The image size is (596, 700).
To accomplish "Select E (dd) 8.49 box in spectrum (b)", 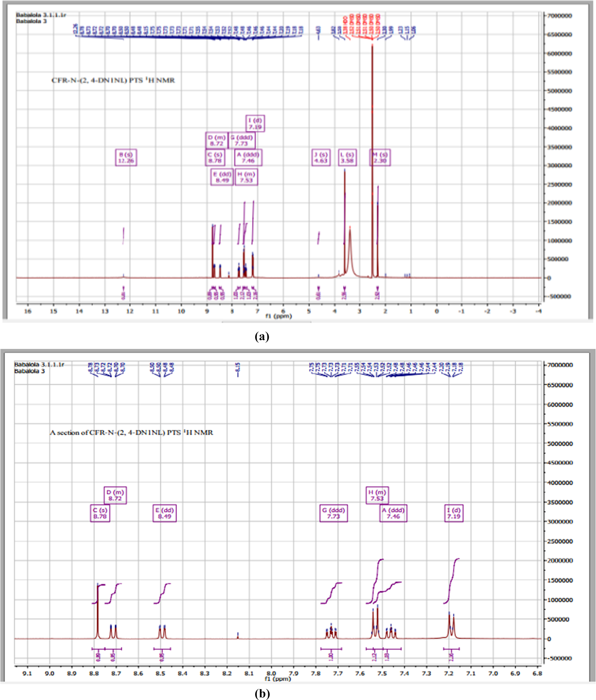I will (x=165, y=514).
